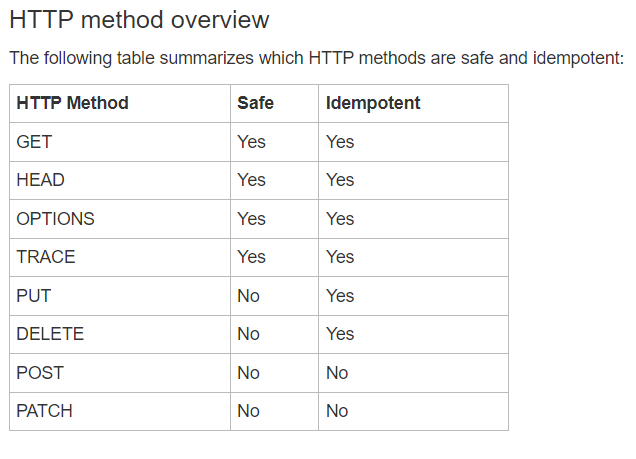
Task: Click the Safe value 'Yes' for TRACE
Action: pos(251,257)
